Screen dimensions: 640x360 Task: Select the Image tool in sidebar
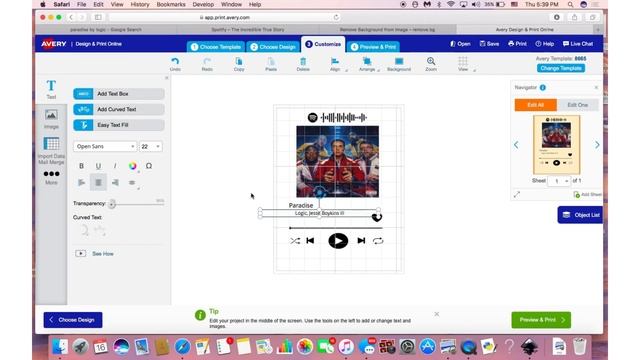[51, 119]
